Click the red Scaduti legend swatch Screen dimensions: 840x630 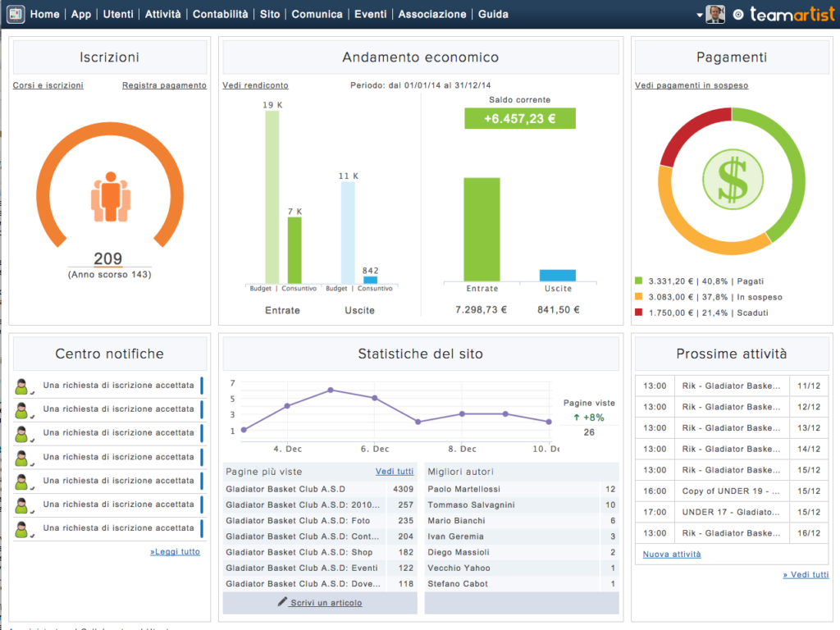pyautogui.click(x=639, y=313)
